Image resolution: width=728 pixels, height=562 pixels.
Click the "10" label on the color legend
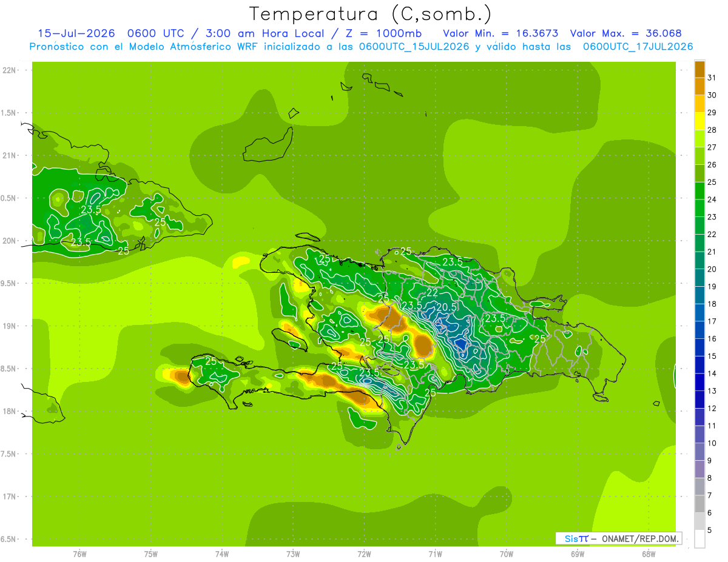[712, 443]
